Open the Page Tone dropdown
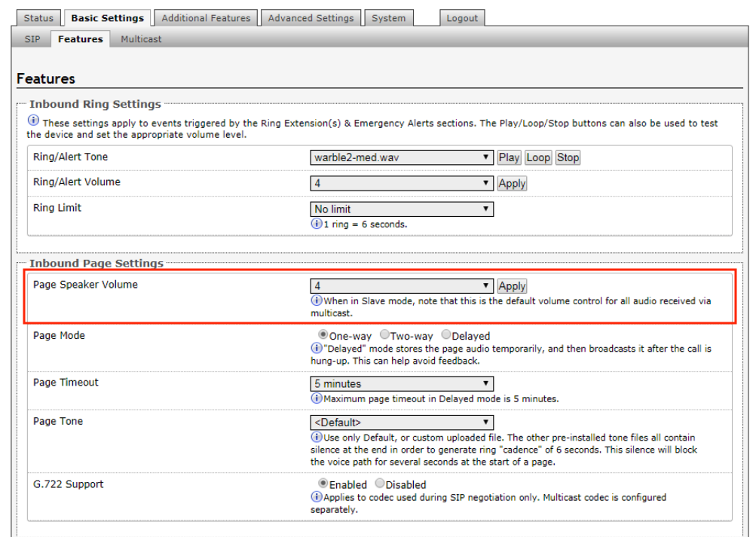Screen dimensions: 756x537 click(x=402, y=423)
